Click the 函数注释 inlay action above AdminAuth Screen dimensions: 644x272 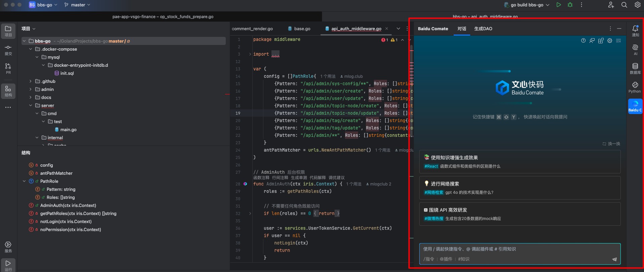(x=261, y=177)
